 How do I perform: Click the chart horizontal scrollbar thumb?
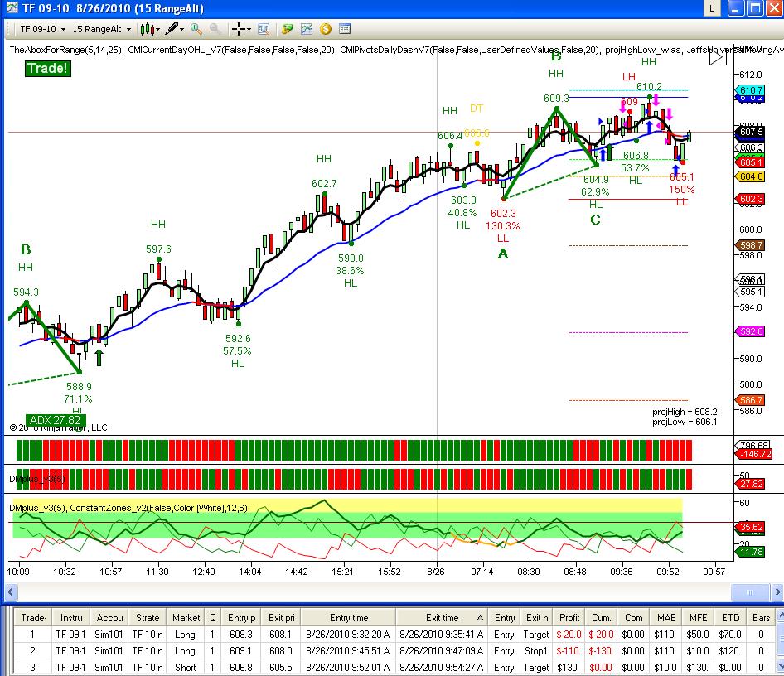click(x=750, y=592)
